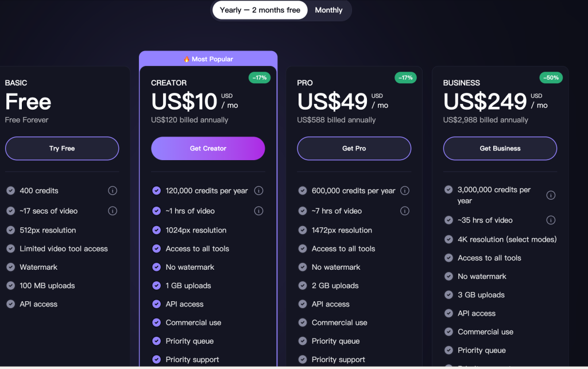Switch billing to Monthly
The image size is (588, 369).
328,10
